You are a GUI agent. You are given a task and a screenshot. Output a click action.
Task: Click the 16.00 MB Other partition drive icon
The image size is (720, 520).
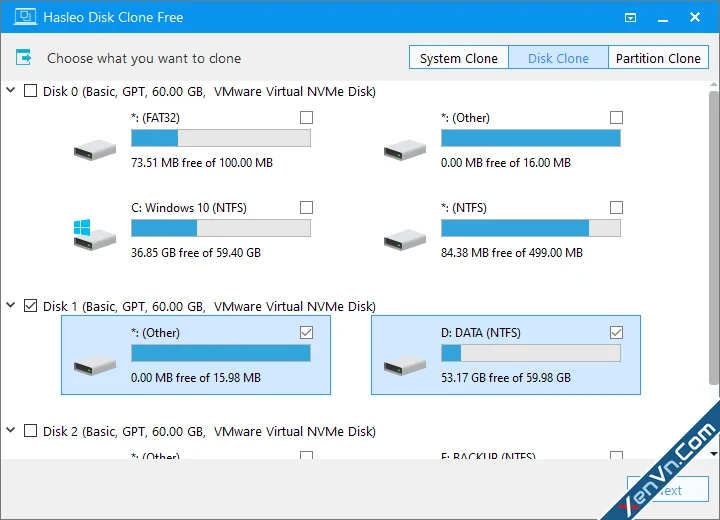point(405,150)
